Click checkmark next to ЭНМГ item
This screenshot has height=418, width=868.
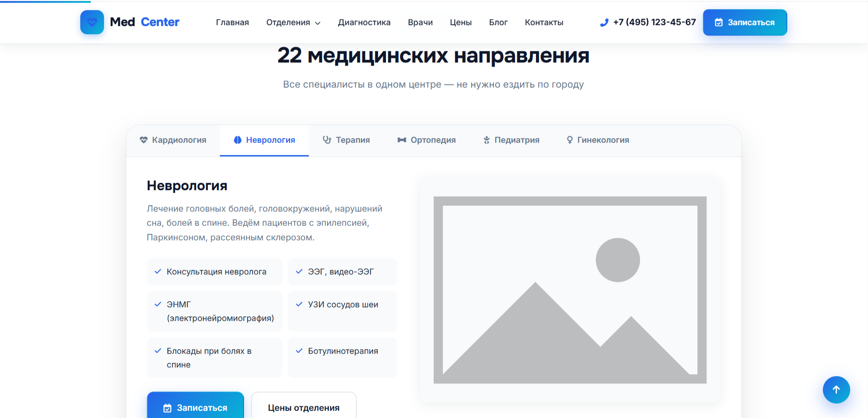pyautogui.click(x=158, y=304)
